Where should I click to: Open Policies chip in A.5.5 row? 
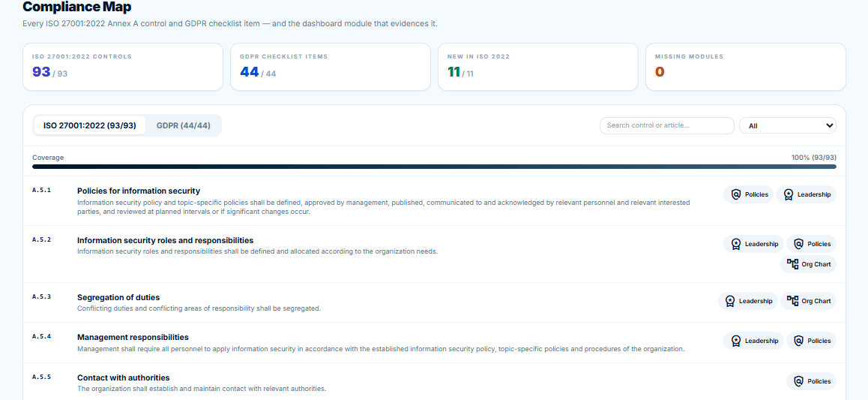click(x=812, y=381)
